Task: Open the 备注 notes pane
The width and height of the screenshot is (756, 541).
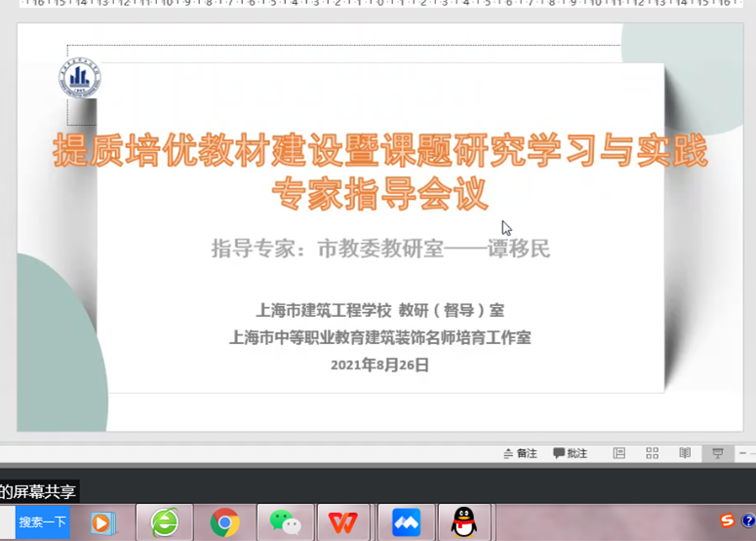Action: [520, 453]
